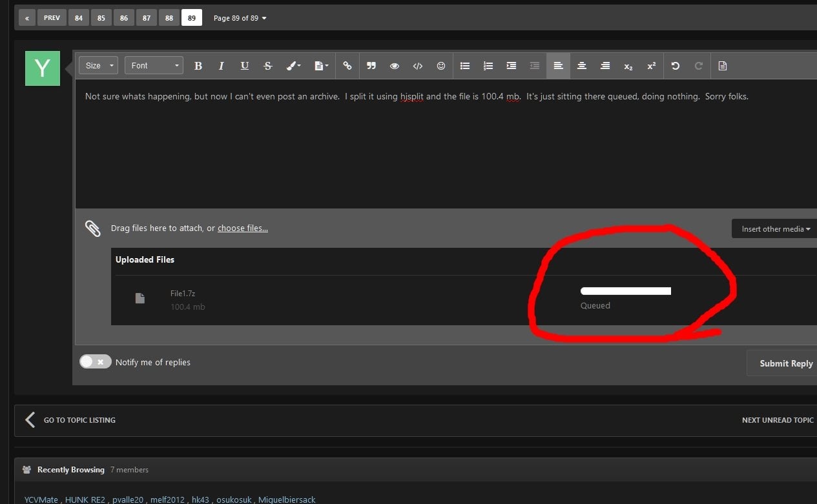Open HUNK RE2 member profile
This screenshot has width=817, height=504.
(85, 499)
